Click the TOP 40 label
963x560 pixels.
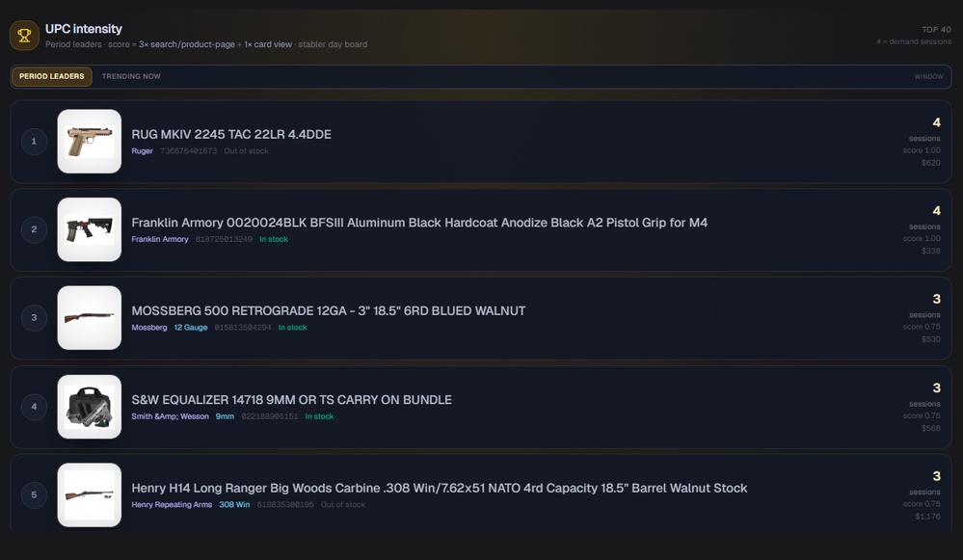click(x=936, y=30)
